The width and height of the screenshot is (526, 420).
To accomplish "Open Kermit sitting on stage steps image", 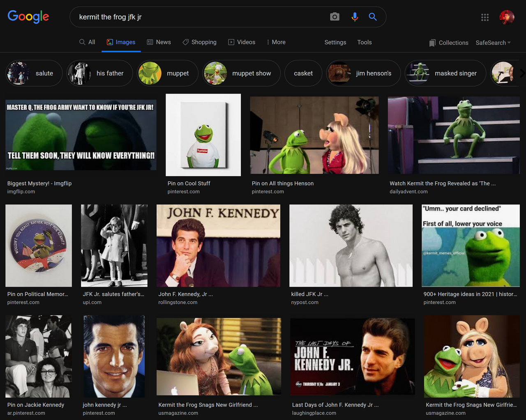I will (x=454, y=135).
